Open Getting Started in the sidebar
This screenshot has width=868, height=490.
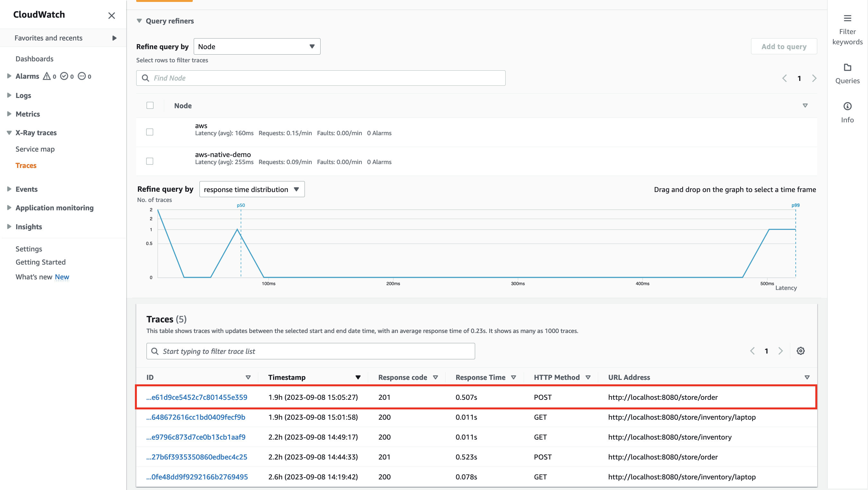40,262
